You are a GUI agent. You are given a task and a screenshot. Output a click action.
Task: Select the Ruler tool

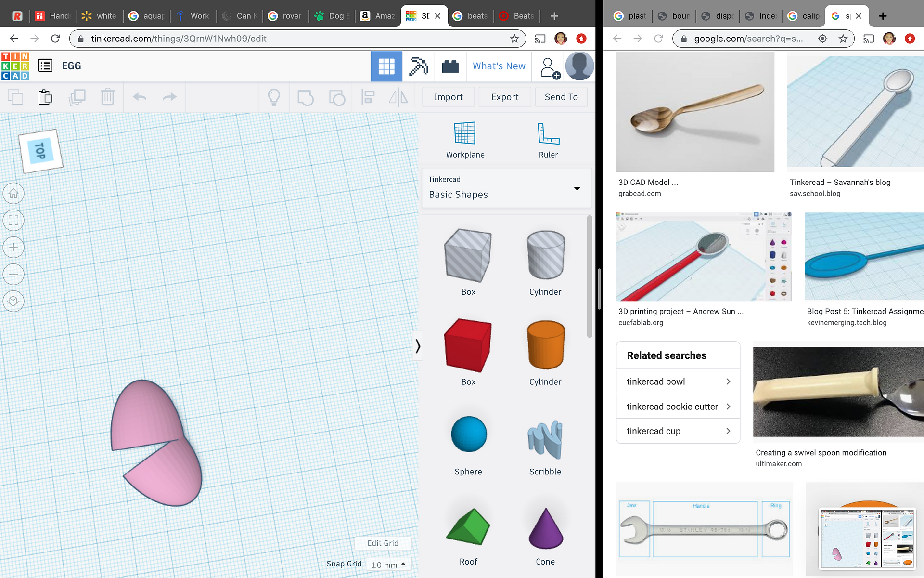click(548, 140)
